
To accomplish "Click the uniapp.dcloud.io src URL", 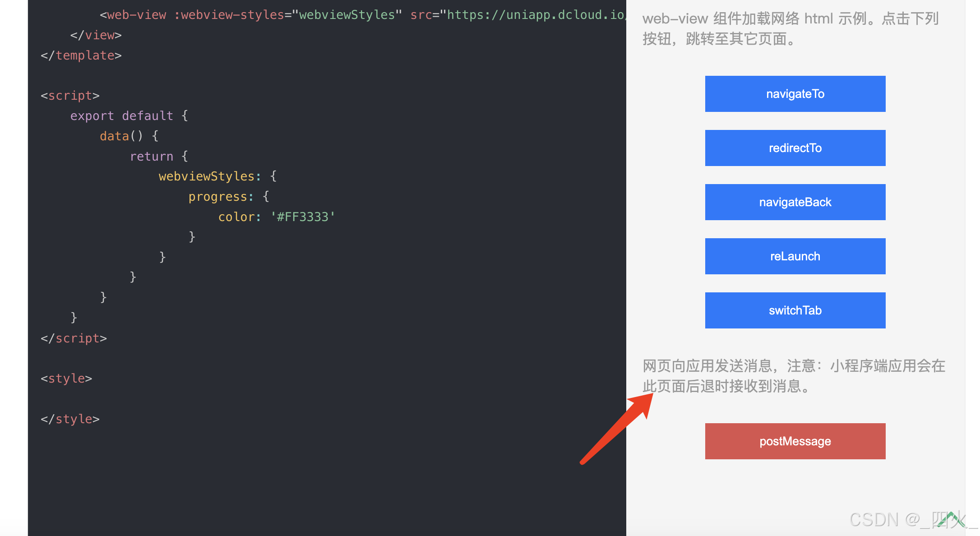I will click(532, 15).
